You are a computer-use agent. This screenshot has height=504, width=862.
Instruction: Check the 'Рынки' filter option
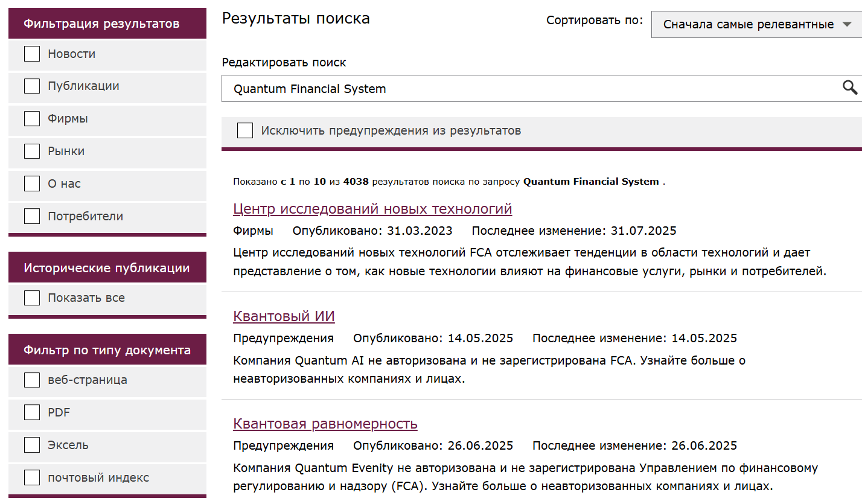point(31,151)
